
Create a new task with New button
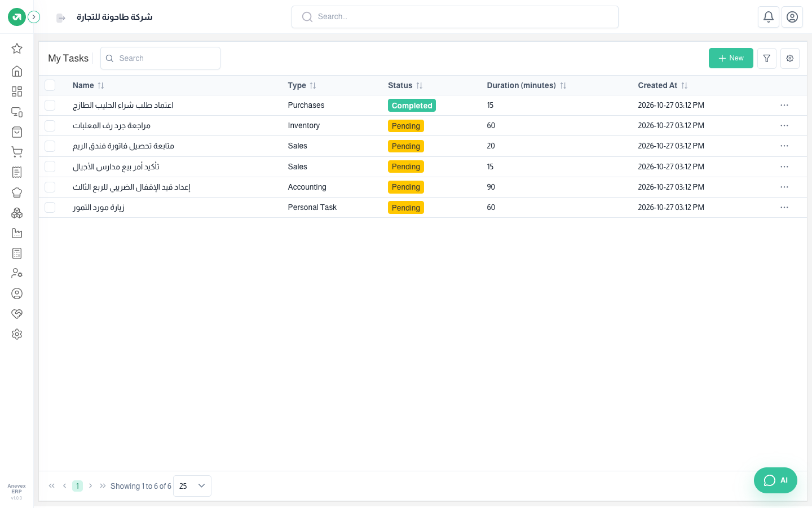(731, 58)
